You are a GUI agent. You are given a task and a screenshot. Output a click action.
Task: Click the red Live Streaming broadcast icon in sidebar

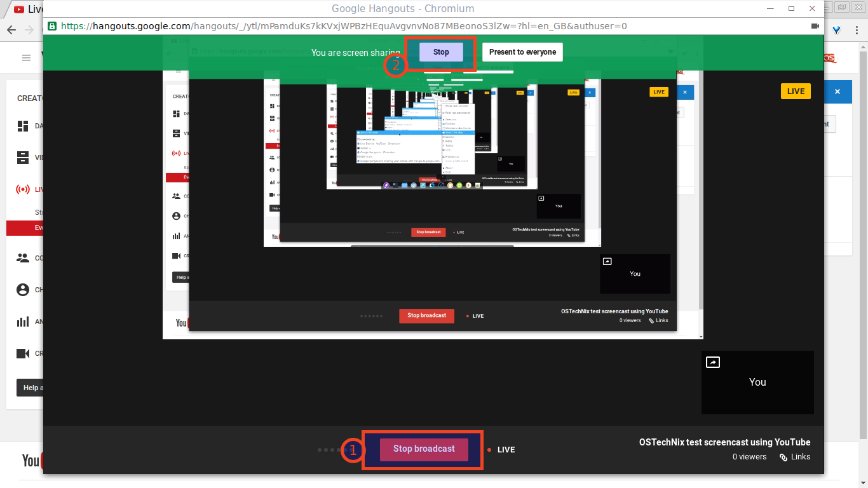[x=23, y=189]
